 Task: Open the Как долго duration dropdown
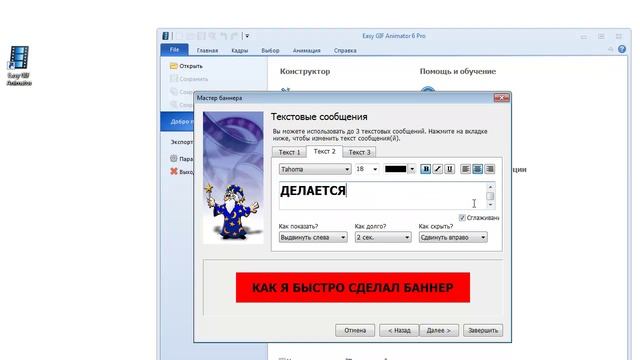tap(383, 237)
